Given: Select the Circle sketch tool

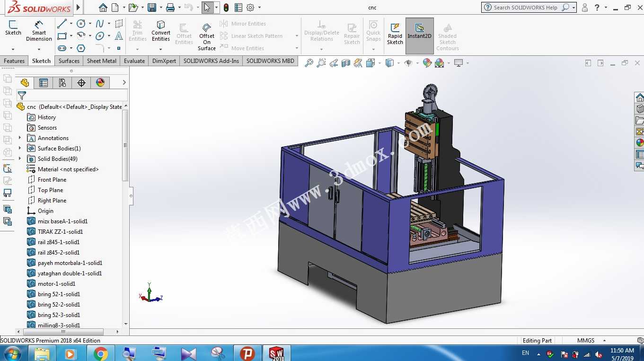Looking at the screenshot, I should click(81, 24).
